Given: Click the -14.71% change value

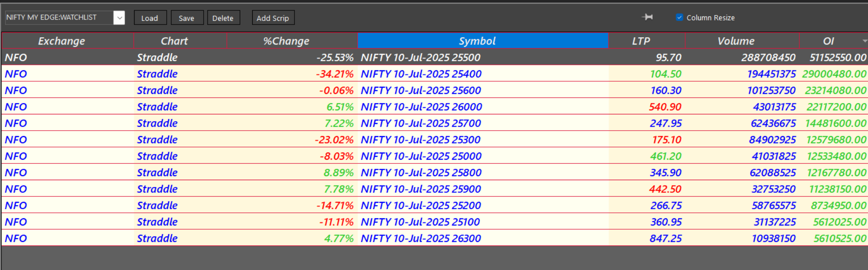Looking at the screenshot, I should pyautogui.click(x=335, y=206).
